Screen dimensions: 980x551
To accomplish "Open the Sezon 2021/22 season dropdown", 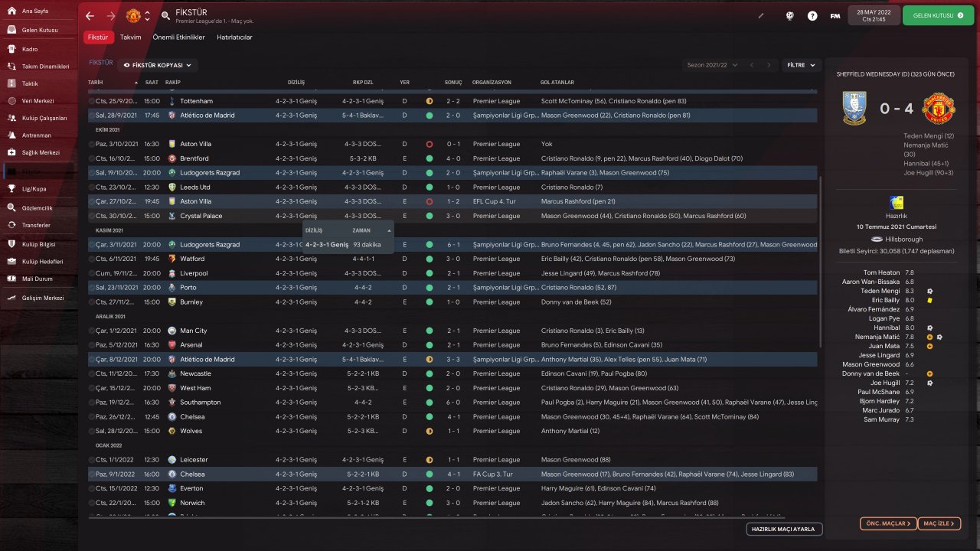I will pos(710,66).
